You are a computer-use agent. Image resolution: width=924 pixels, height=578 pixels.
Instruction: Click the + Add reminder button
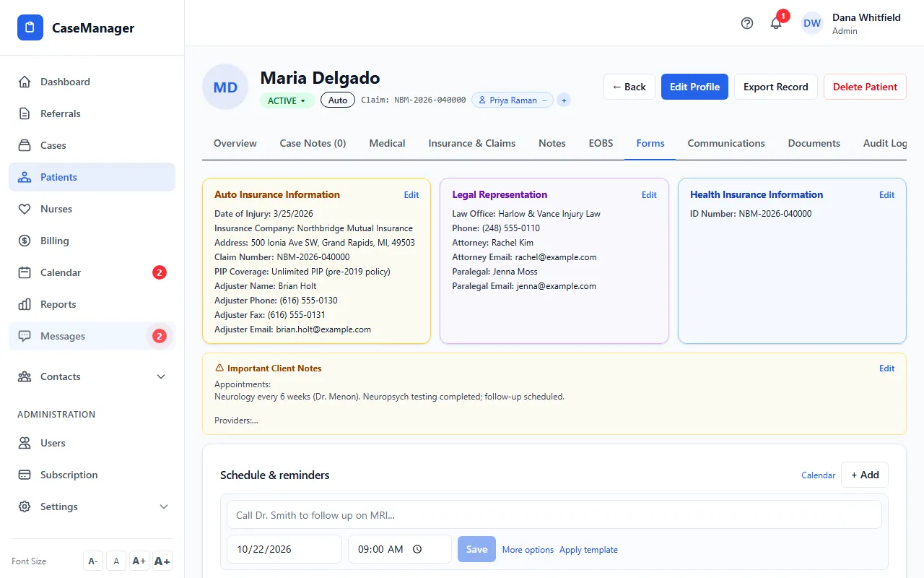tap(865, 475)
